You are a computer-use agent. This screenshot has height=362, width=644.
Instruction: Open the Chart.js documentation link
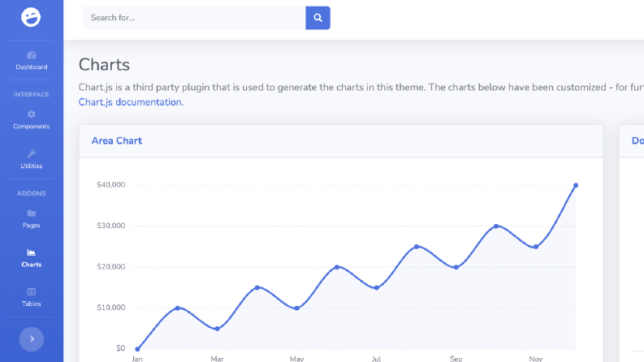131,102
